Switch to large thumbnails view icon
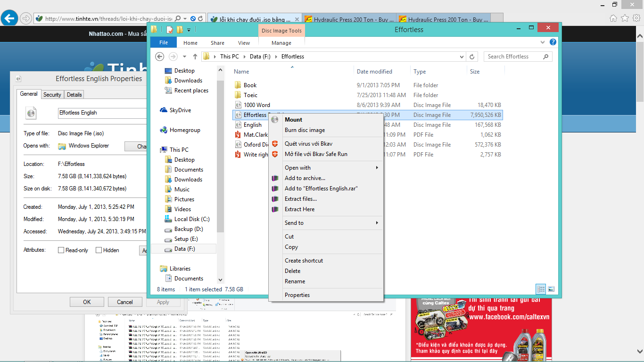The height and width of the screenshot is (362, 644). tap(551, 289)
